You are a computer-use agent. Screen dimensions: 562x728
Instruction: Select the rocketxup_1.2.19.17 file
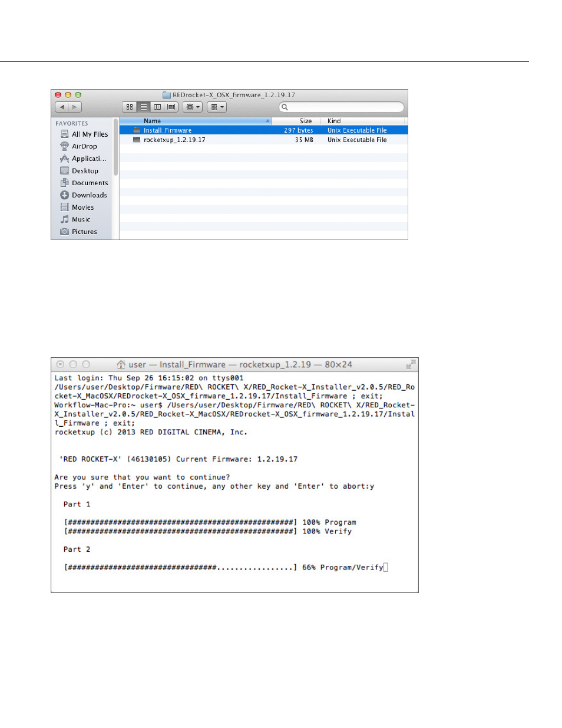click(263, 140)
